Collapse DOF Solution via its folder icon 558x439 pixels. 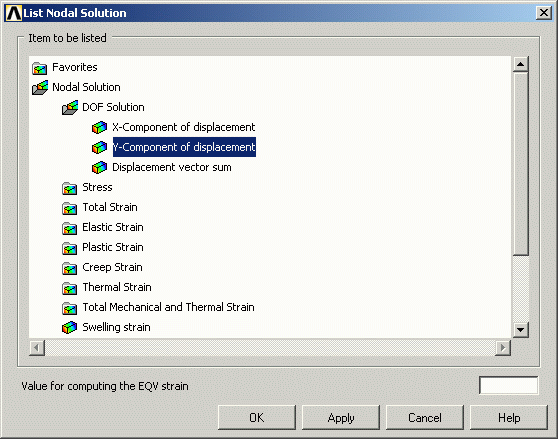coord(70,107)
